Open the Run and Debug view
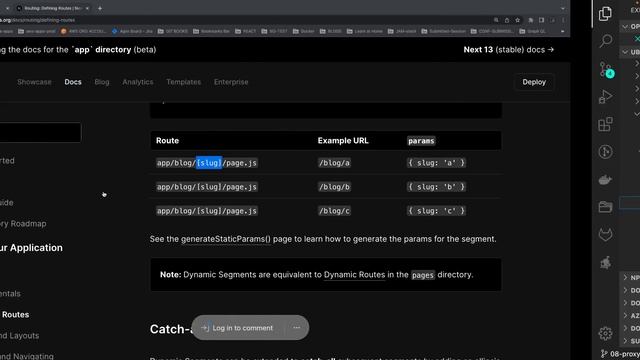The height and width of the screenshot is (360, 640). coord(606,97)
